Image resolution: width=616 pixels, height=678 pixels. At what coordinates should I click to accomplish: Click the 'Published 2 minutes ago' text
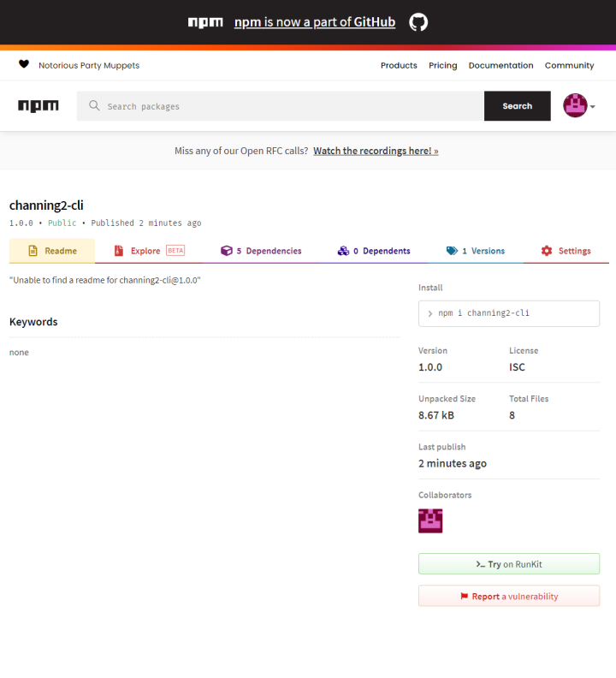click(x=146, y=223)
